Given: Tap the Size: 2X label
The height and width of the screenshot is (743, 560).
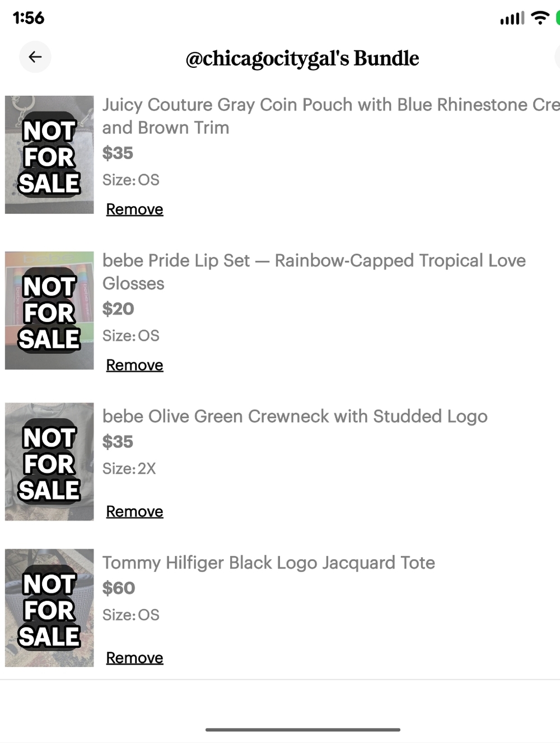Looking at the screenshot, I should 129,469.
